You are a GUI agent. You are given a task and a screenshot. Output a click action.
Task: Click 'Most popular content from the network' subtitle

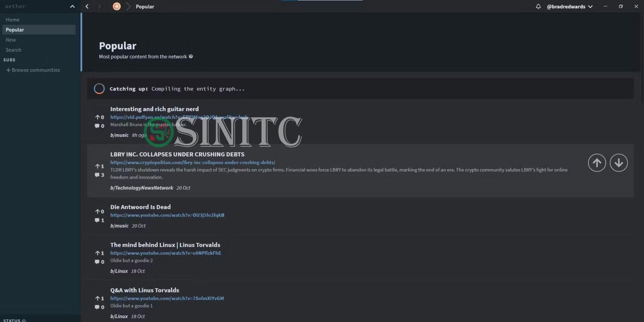pos(143,57)
